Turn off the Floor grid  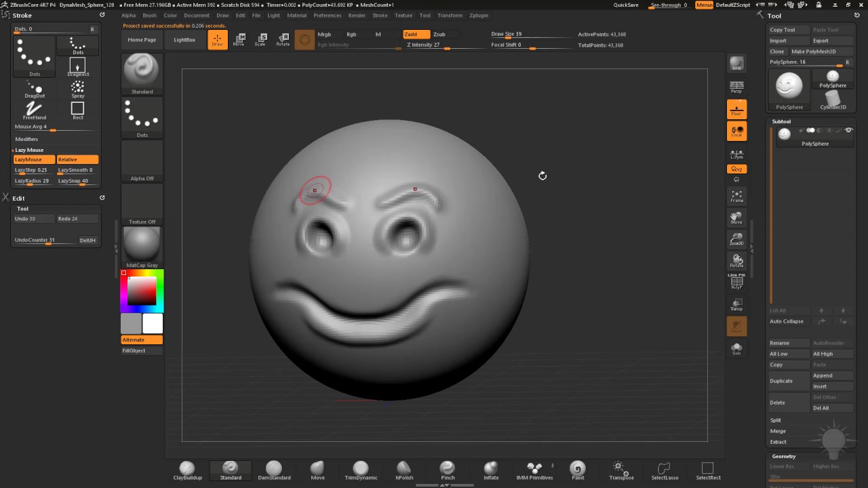point(736,109)
